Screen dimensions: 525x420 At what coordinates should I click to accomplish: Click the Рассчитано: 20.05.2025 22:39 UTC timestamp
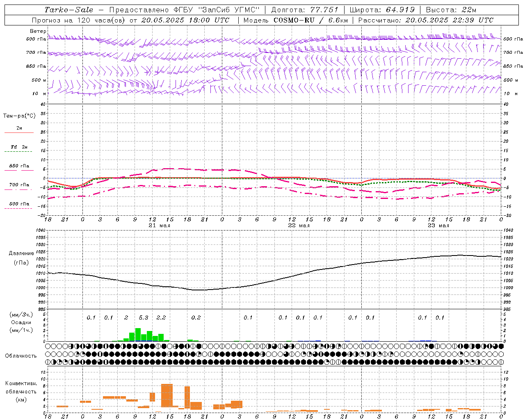coord(426,20)
